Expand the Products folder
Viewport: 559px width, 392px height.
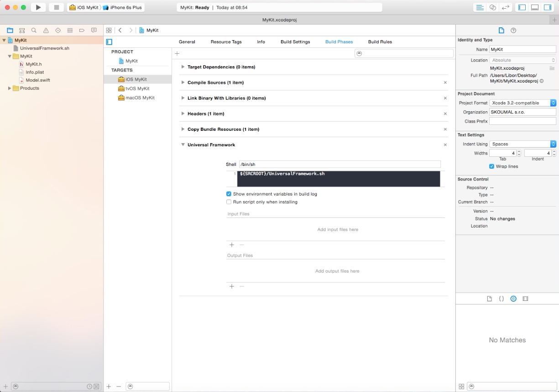pos(10,88)
